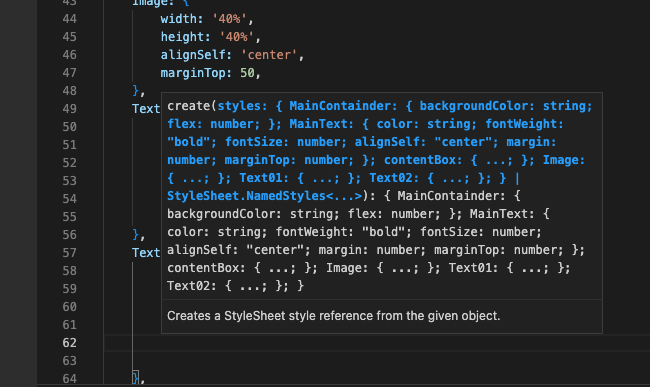Click line number 52 in the gutter
The image size is (650, 387).
click(x=70, y=163)
